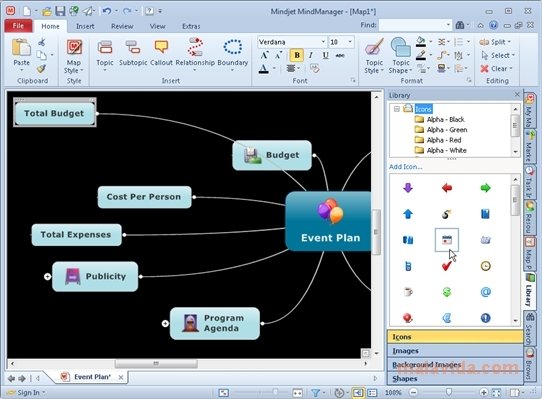The height and width of the screenshot is (399, 542).
Task: Click the Select tool in Editing
Action: pyautogui.click(x=497, y=55)
